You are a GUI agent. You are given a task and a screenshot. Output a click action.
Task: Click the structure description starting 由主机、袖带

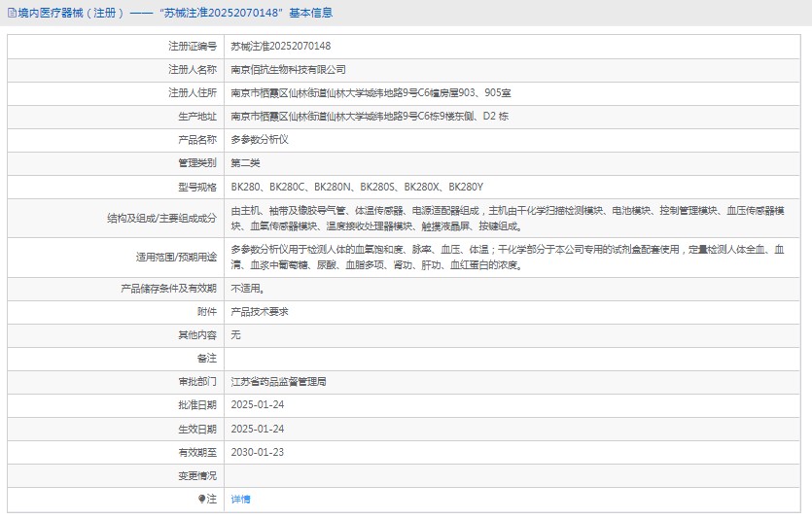(x=508, y=218)
